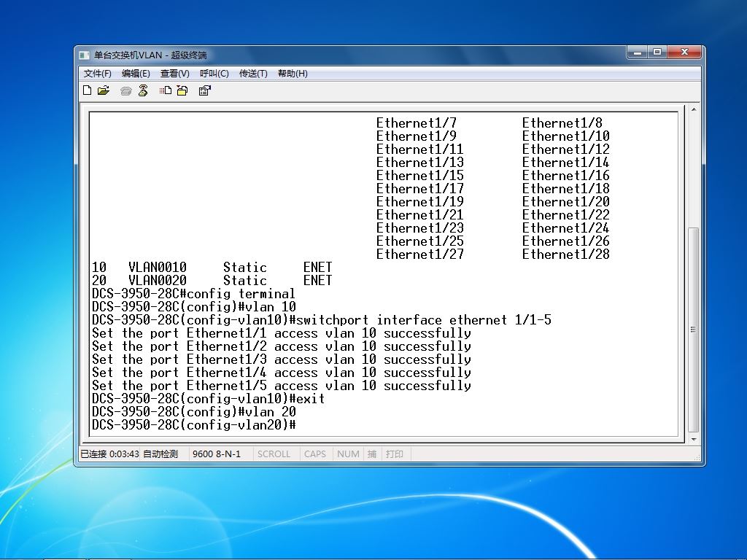The width and height of the screenshot is (747, 560).
Task: Click the terminal scrollbar up arrow
Action: click(x=694, y=109)
